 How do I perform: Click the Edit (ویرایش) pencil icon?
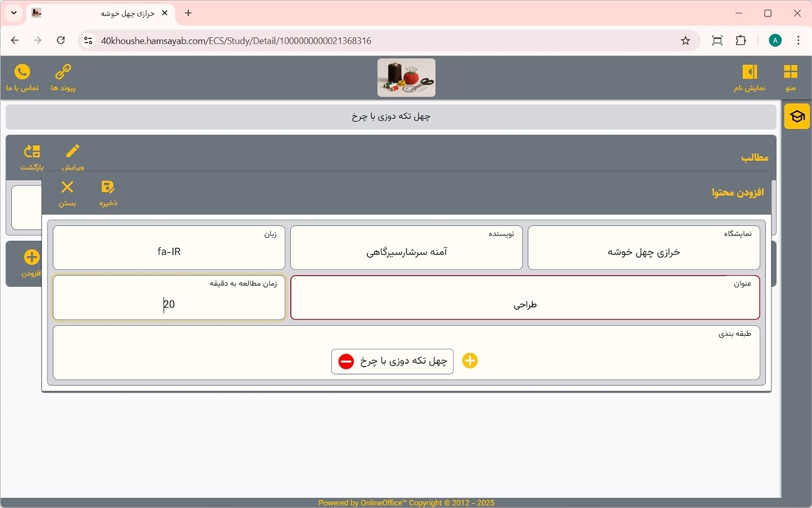click(73, 151)
